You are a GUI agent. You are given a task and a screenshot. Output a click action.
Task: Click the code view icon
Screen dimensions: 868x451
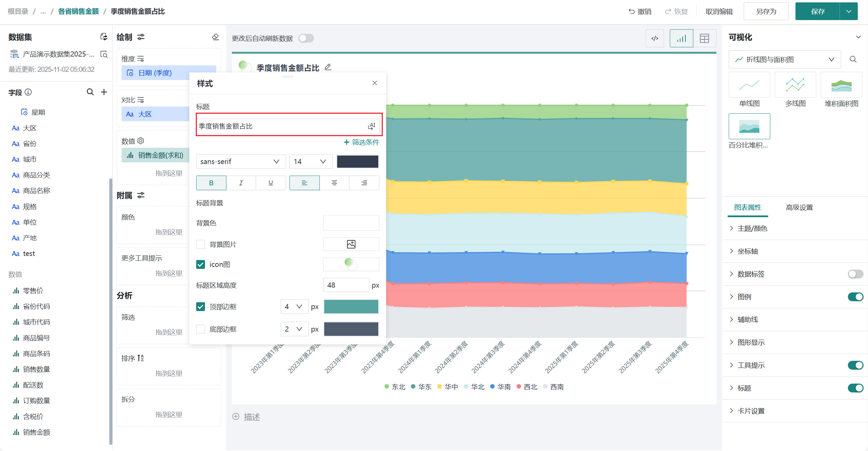[x=654, y=38]
